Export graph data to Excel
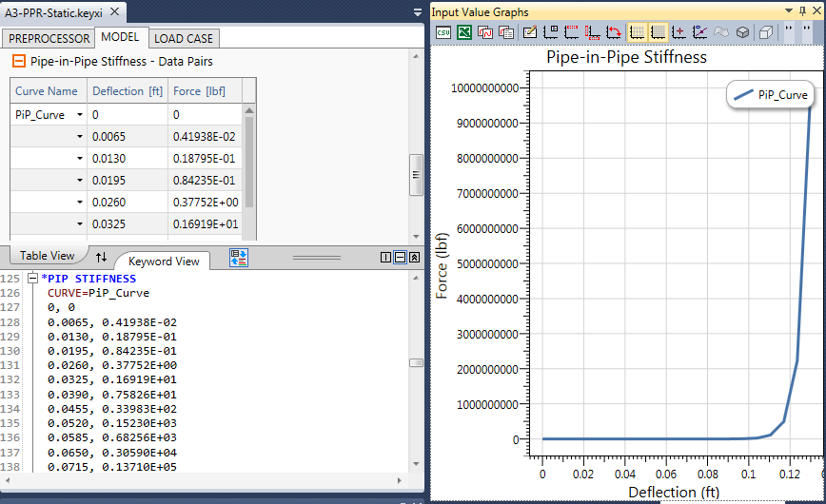 (x=464, y=32)
